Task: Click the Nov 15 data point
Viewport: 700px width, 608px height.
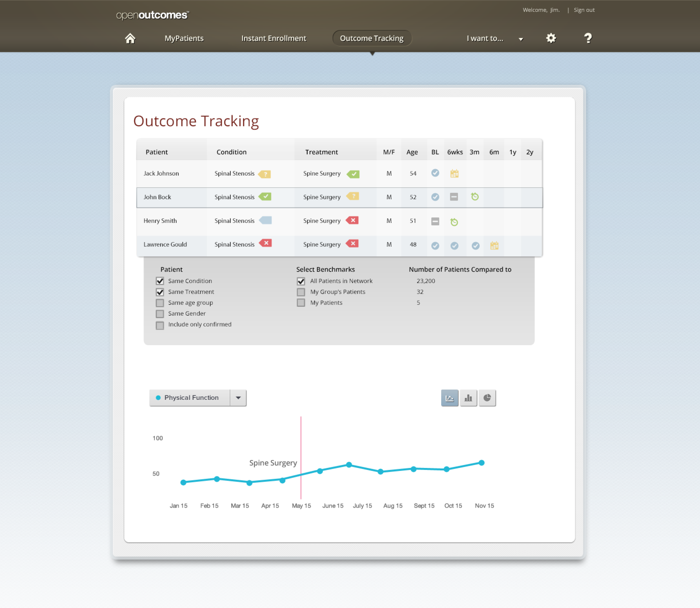Action: coord(481,463)
